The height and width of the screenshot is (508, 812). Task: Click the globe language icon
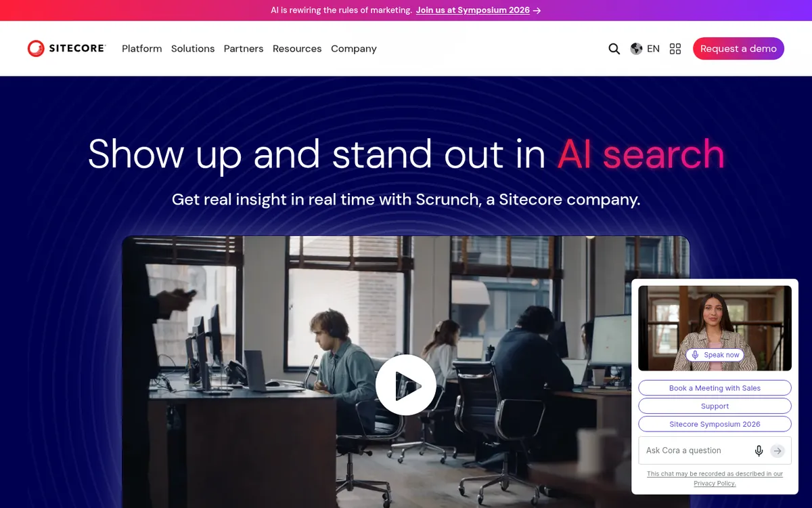tap(636, 49)
